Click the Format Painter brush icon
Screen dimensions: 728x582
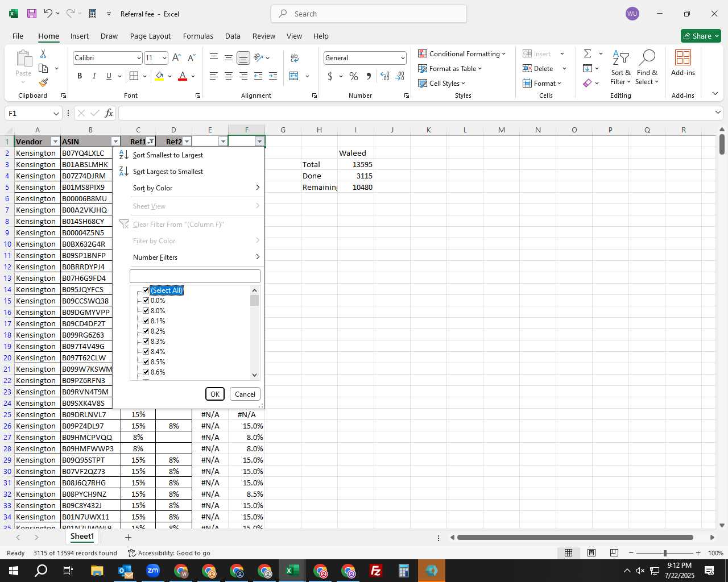tap(43, 82)
